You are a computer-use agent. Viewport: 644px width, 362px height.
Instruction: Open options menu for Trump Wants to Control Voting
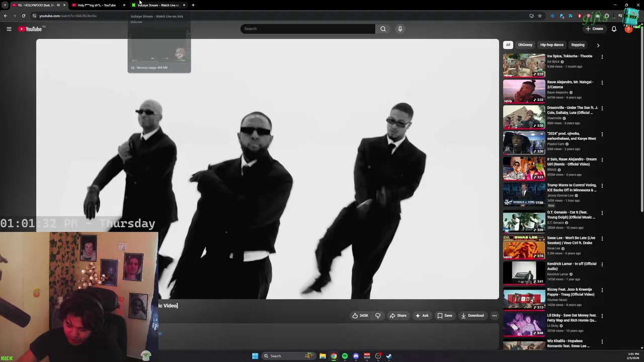click(602, 186)
